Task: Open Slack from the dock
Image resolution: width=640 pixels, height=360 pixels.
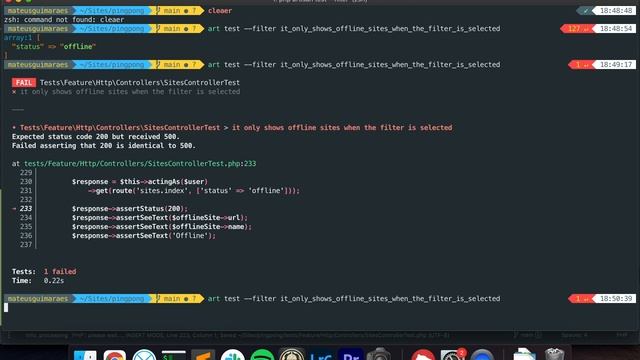Action: pyautogui.click(x=233, y=355)
